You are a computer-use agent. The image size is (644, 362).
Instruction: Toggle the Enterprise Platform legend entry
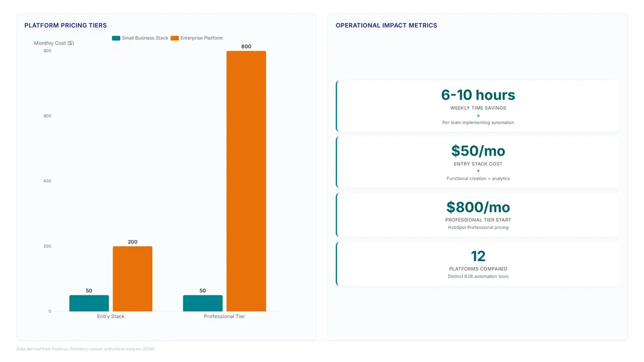coord(196,38)
